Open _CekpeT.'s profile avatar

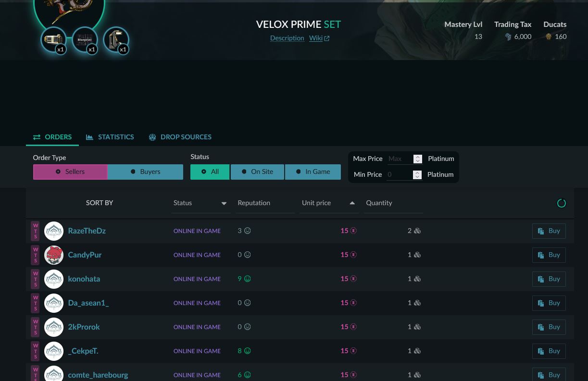pyautogui.click(x=54, y=351)
